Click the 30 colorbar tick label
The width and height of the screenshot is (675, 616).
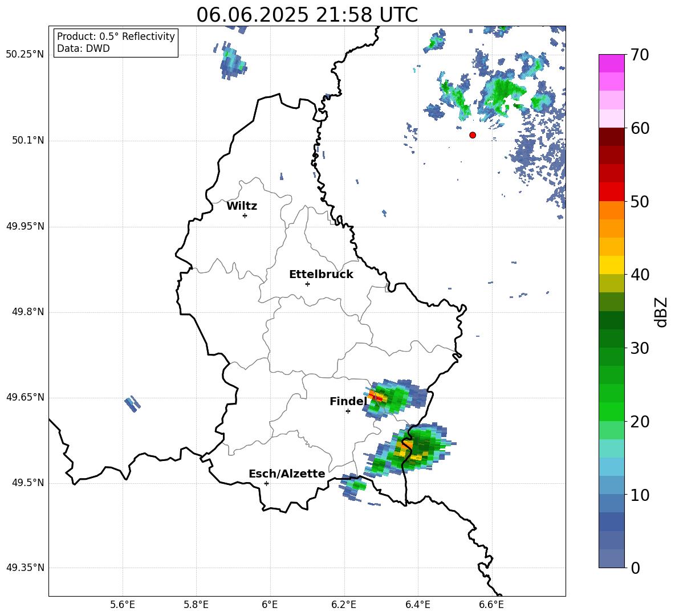click(640, 348)
